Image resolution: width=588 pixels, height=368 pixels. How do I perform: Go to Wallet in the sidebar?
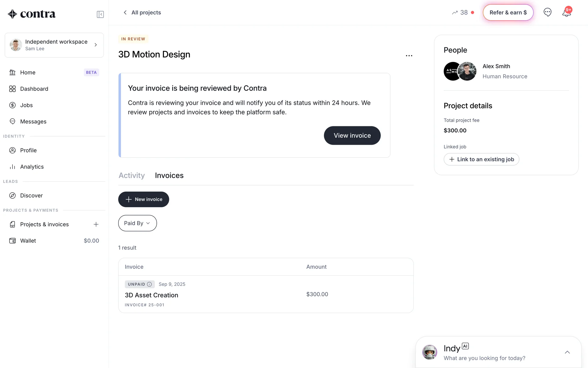coord(28,241)
